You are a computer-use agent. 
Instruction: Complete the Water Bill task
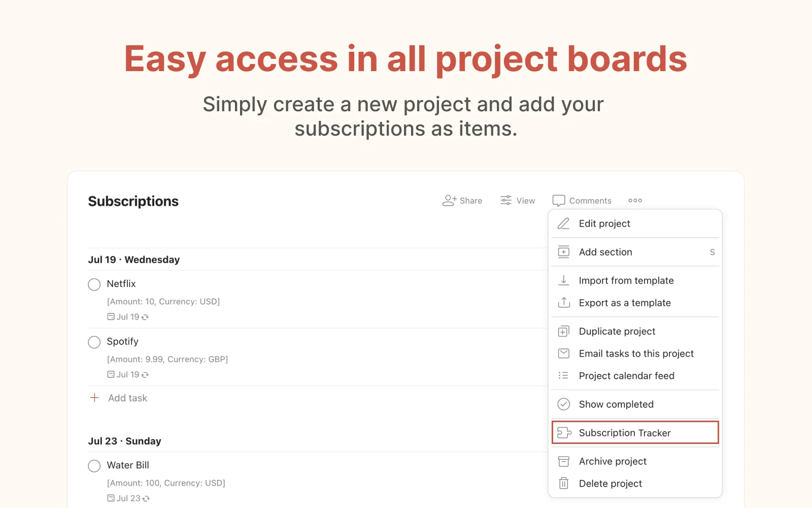click(94, 466)
